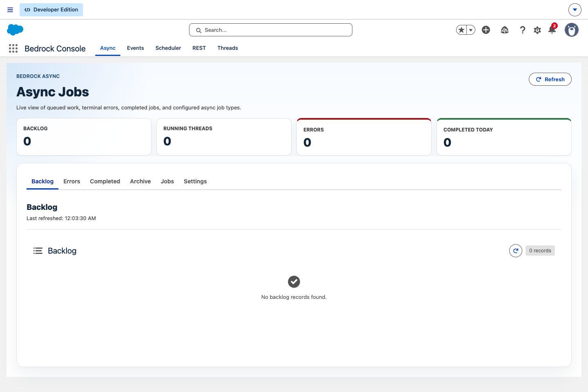Image resolution: width=588 pixels, height=392 pixels.
Task: Open the help question mark icon
Action: (x=522, y=30)
